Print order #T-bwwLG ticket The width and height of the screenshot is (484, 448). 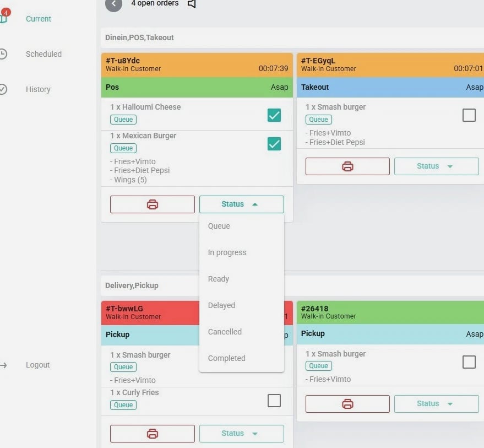click(153, 434)
